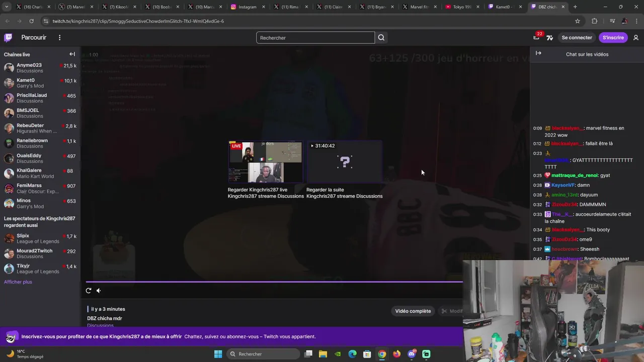Open RebeuDeter channel in sidebar
This screenshot has width=644, height=362.
pos(40,128)
